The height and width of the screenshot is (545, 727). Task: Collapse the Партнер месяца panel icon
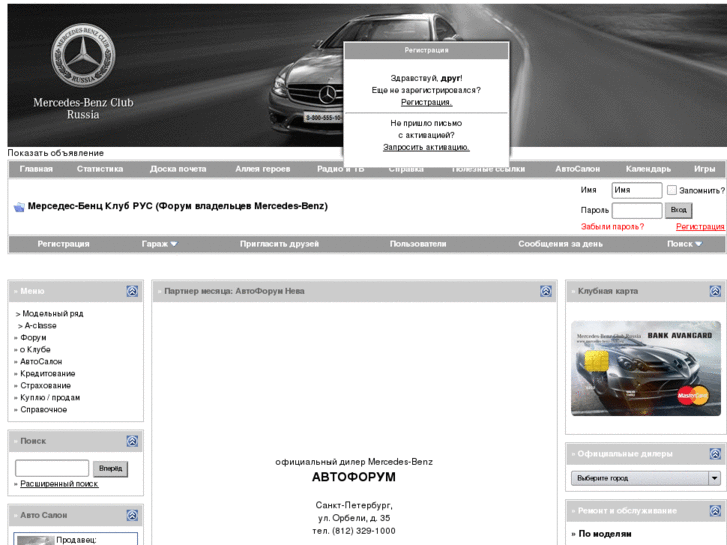[546, 291]
